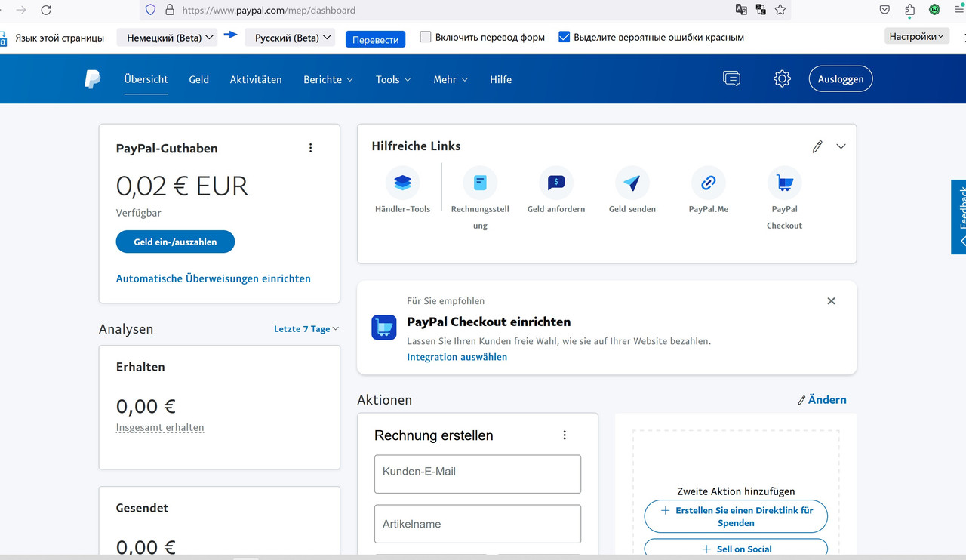Click the PayPal Checkout einrichten heading
The width and height of the screenshot is (966, 560).
(488, 322)
